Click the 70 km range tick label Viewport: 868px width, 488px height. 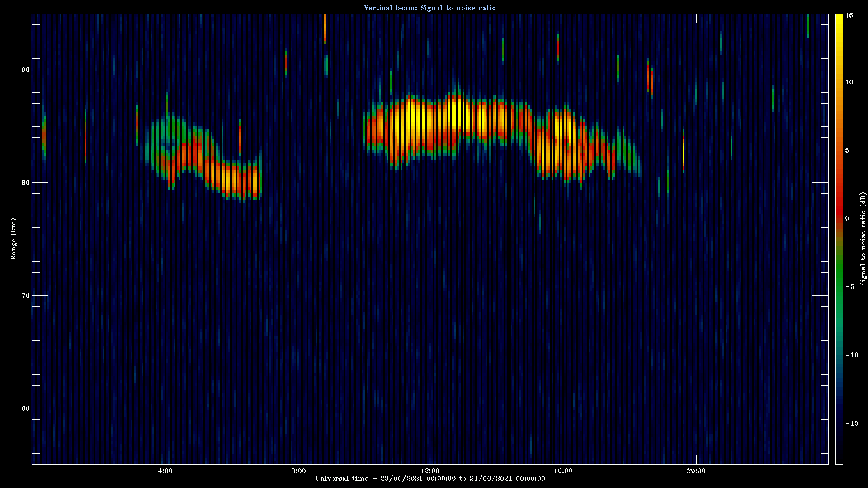(x=25, y=296)
